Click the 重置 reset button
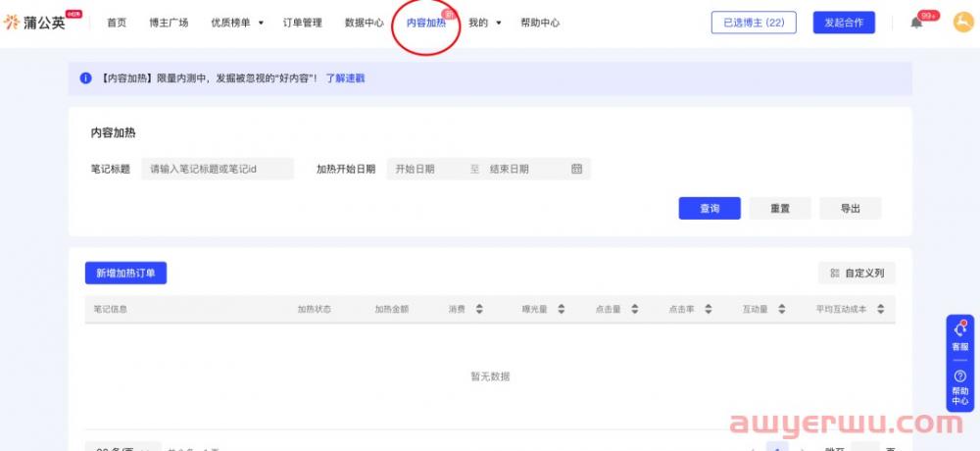The image size is (980, 451). [780, 208]
